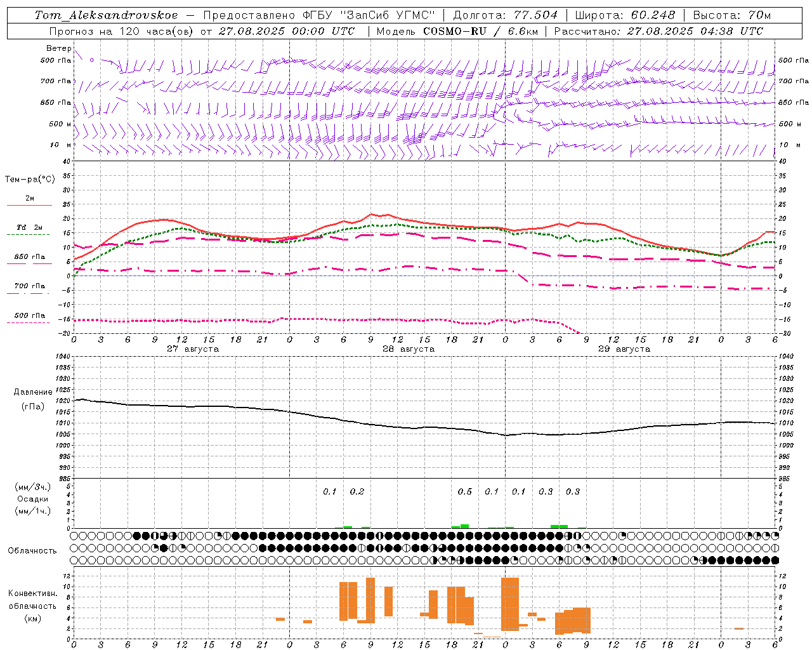Click the Давление (гПа) pressure panel label
Screen dimensions: 812x650
coord(32,399)
